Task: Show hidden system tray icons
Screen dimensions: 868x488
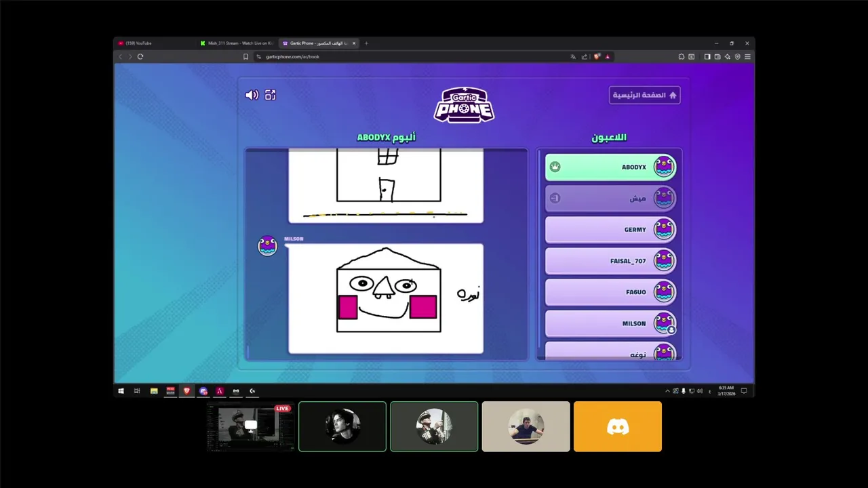Action: tap(667, 391)
